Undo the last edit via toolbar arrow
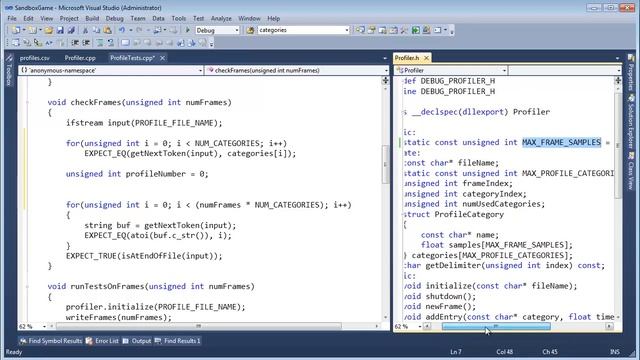Screen dimensions: 640x360 coord(122,30)
